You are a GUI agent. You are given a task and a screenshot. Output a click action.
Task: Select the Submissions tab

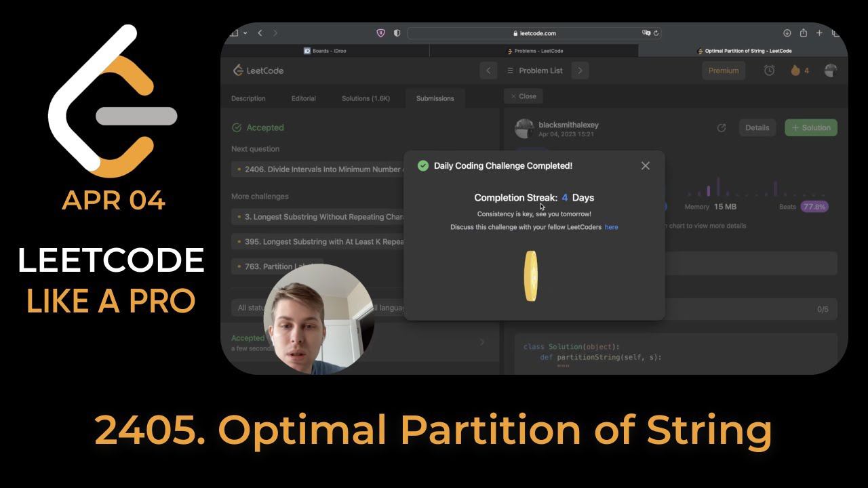[x=435, y=98]
